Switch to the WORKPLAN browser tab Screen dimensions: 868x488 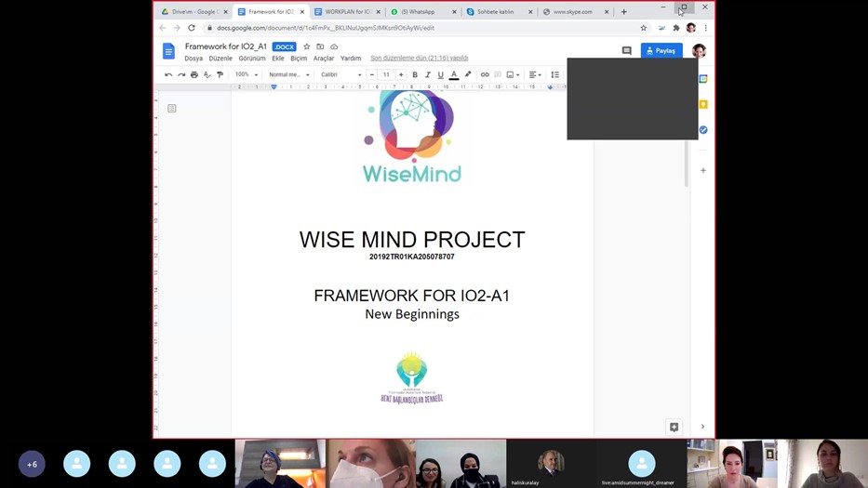pyautogui.click(x=347, y=12)
